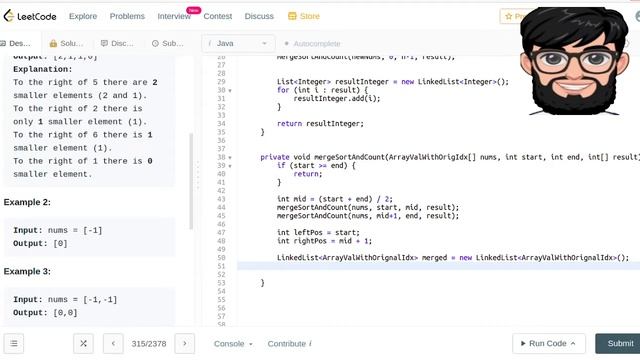Click the Run Code button
Screen dimensions: 640x360
point(549,344)
